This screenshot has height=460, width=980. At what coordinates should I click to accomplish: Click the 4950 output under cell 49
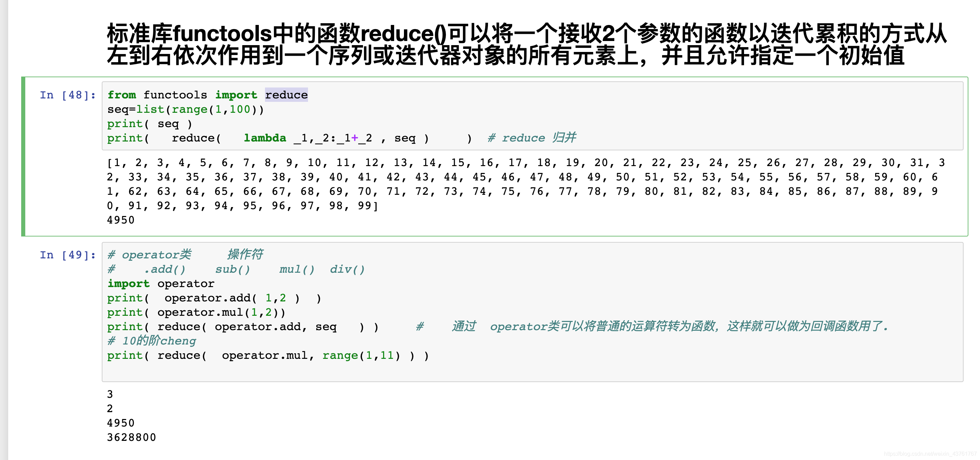[x=121, y=423]
